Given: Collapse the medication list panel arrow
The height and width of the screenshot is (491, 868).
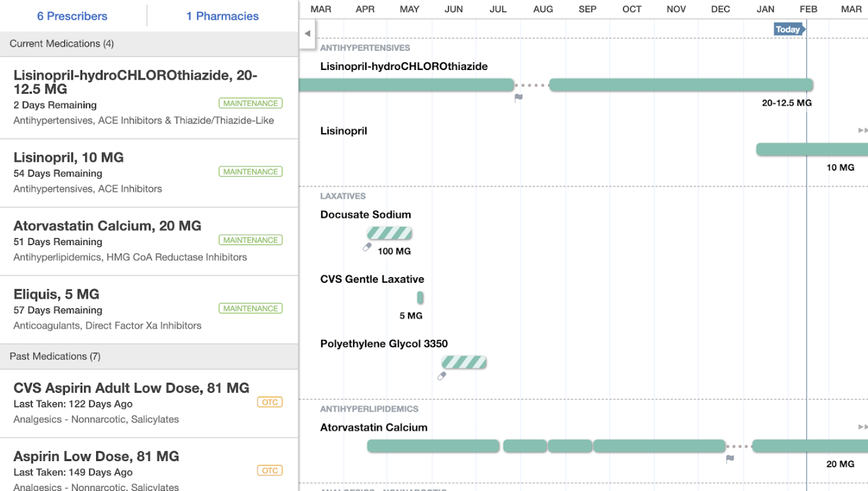Looking at the screenshot, I should pyautogui.click(x=308, y=34).
